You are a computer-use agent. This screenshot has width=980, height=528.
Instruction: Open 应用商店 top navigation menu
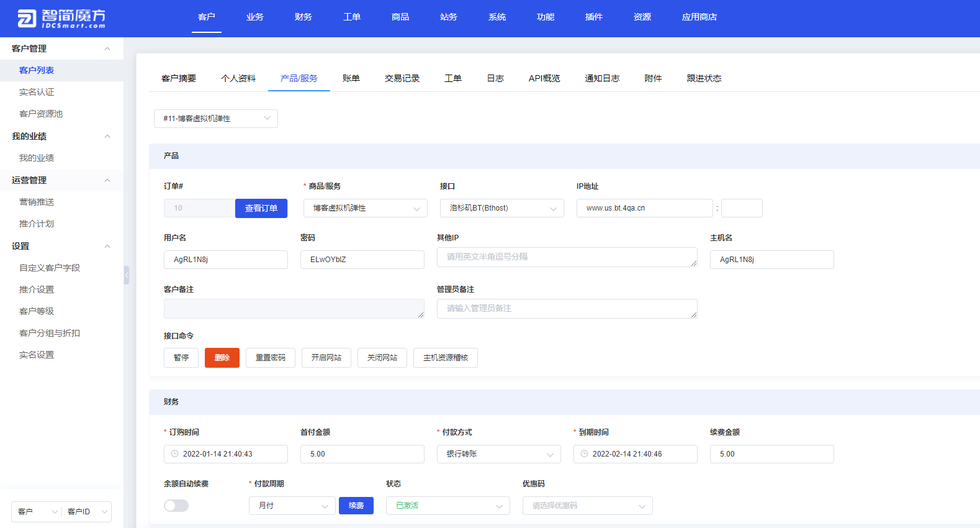tap(699, 17)
